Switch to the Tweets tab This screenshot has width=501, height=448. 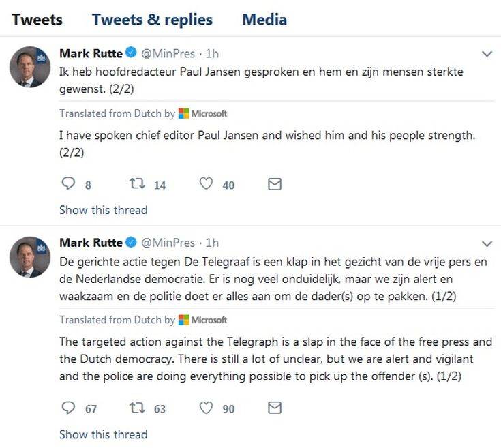(37, 19)
